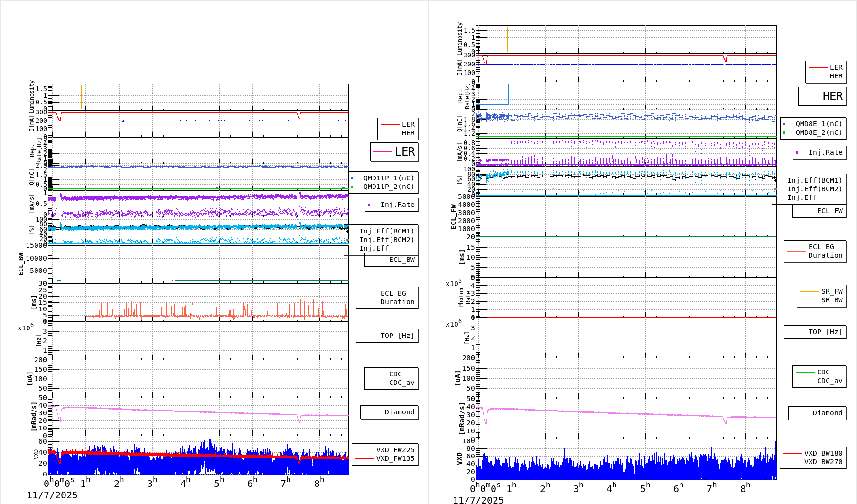Click the Inj.Rate legend on right panel

(820, 152)
